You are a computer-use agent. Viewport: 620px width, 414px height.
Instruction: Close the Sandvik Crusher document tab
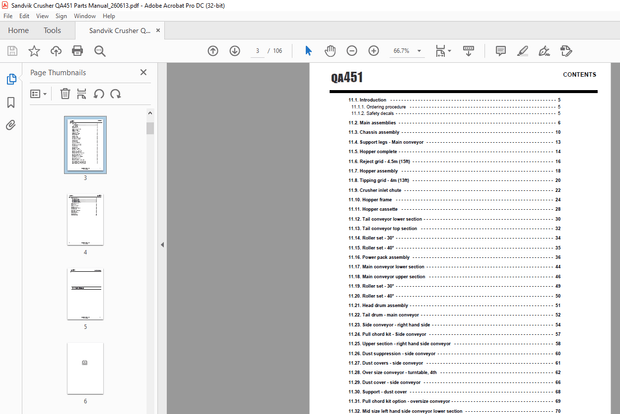pyautogui.click(x=158, y=30)
